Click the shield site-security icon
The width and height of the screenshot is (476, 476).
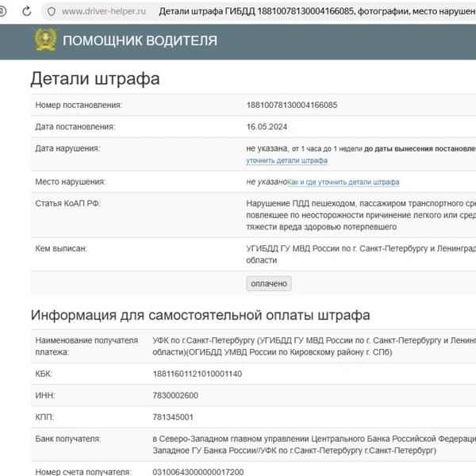point(52,12)
